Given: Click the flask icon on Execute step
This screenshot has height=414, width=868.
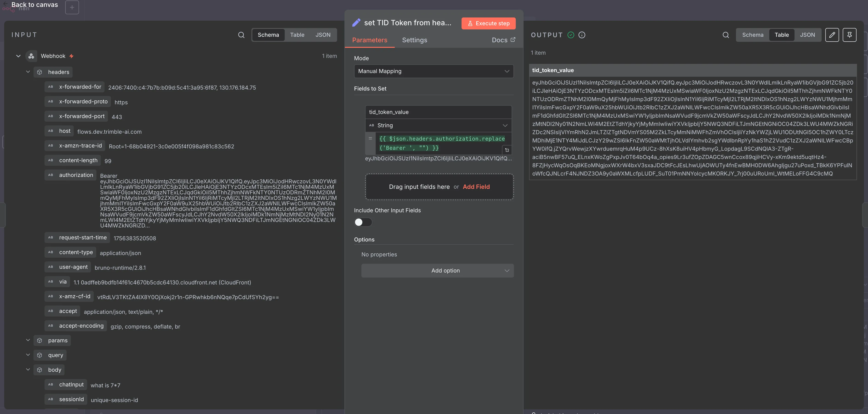Looking at the screenshot, I should pos(470,23).
